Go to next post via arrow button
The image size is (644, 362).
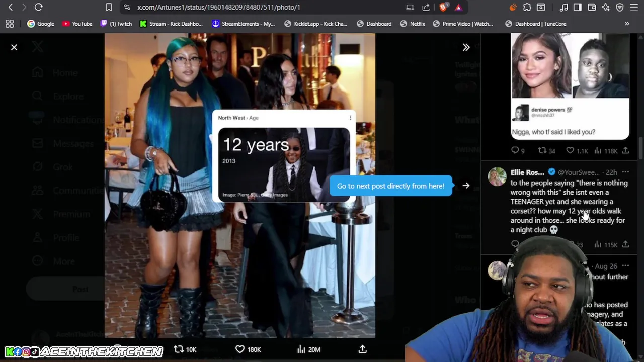pos(466,186)
